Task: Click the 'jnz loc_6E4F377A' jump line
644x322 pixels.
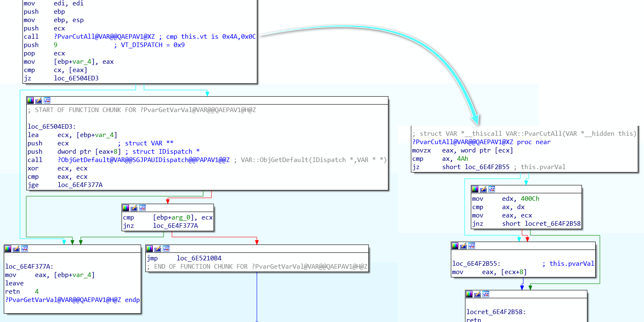Action: pyautogui.click(x=160, y=226)
